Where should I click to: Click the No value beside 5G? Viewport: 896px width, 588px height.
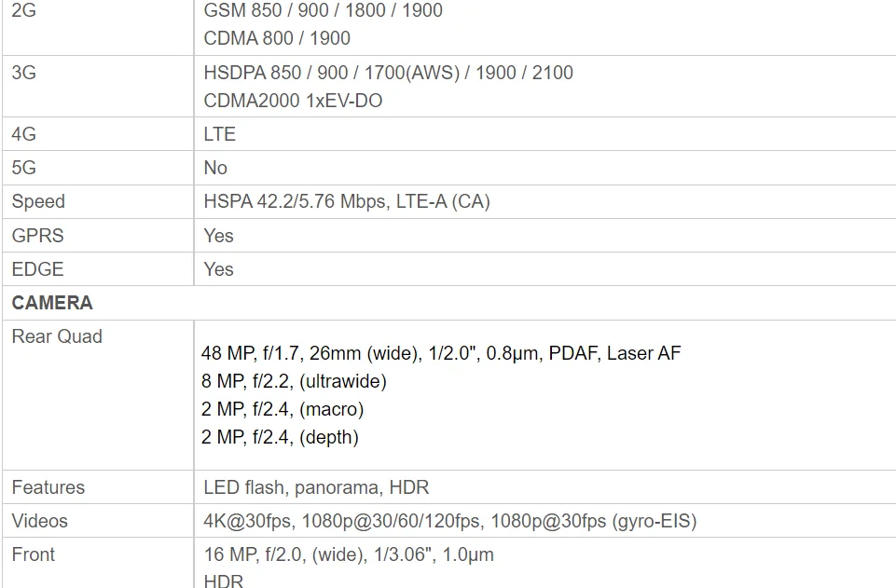[215, 168]
